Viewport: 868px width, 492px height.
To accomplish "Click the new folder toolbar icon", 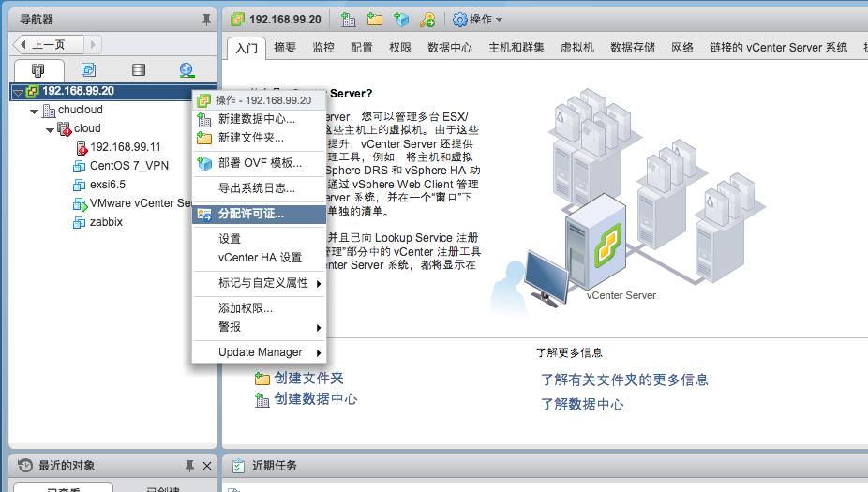I will (375, 20).
